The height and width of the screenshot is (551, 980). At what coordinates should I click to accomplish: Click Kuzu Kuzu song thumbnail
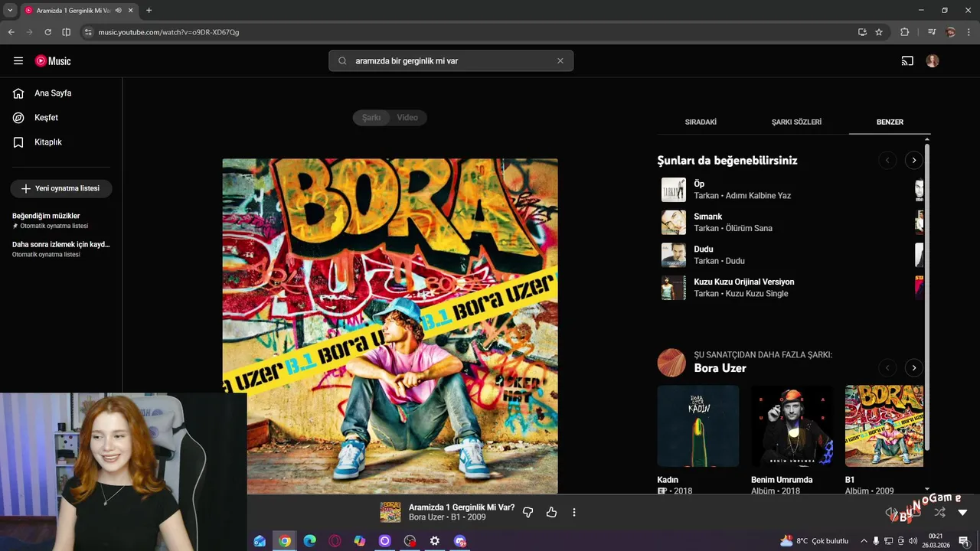click(x=674, y=288)
